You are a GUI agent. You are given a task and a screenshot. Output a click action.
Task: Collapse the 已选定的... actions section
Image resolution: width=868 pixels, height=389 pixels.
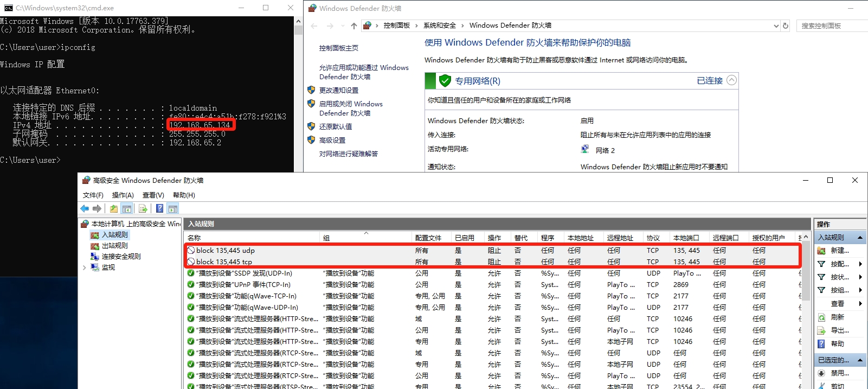(860, 360)
